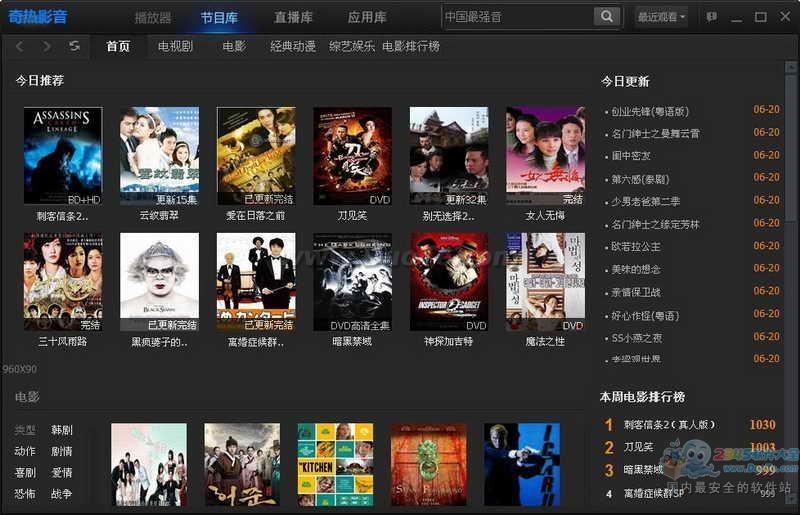The height and width of the screenshot is (515, 800).
Task: Open 名门绅士之缘定芳林 update link
Action: click(656, 225)
